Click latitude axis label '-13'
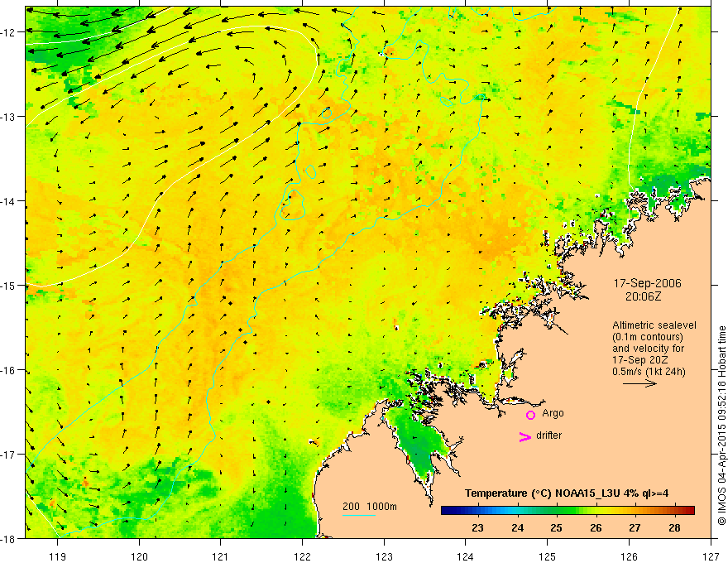 coord(9,117)
